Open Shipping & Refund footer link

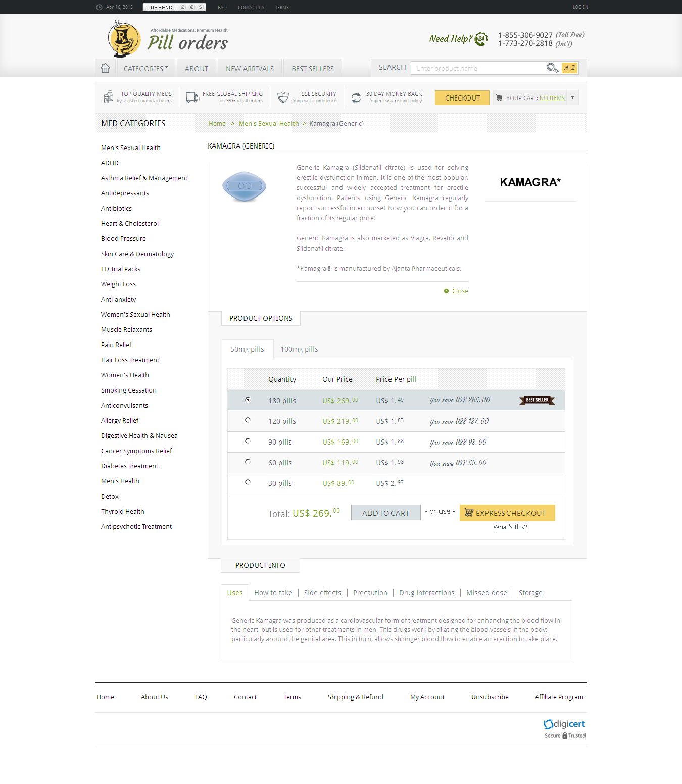tap(356, 697)
